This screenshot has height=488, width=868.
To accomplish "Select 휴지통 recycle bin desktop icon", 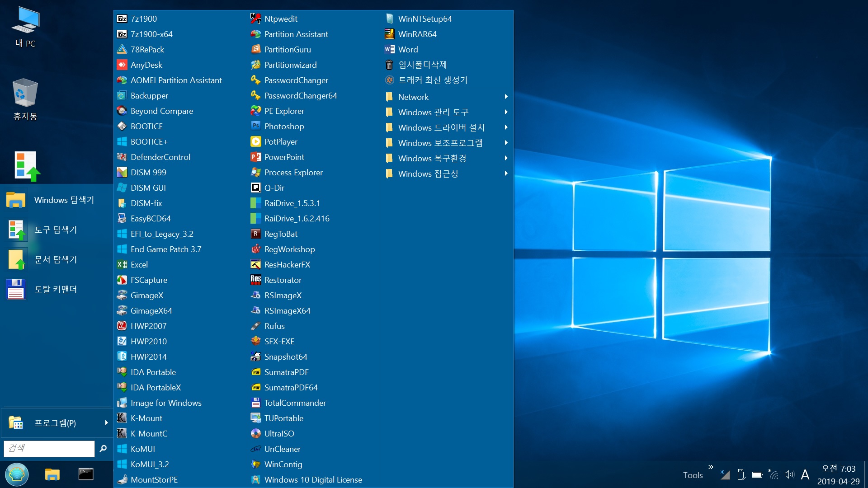I will pyautogui.click(x=25, y=99).
